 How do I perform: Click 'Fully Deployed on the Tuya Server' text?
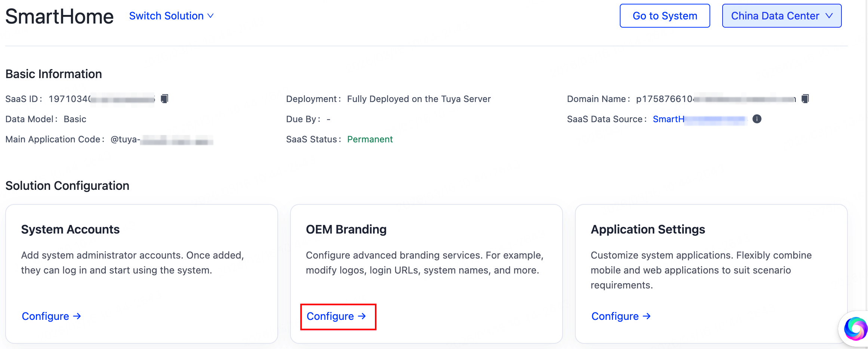point(419,99)
